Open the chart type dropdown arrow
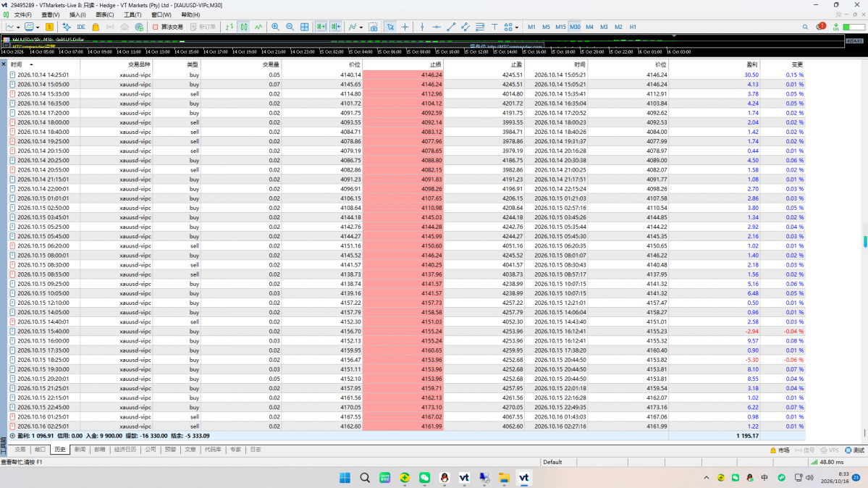This screenshot has width=868, height=488. (x=18, y=27)
